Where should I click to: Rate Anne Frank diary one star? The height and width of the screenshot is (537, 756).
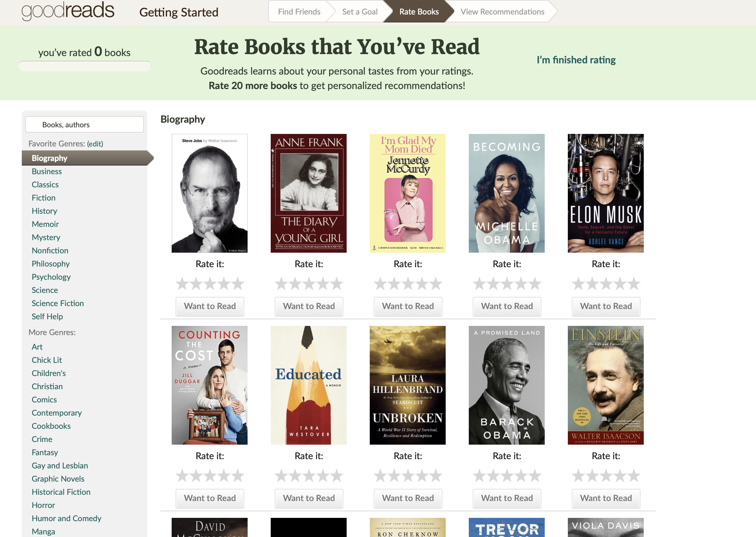coord(281,284)
